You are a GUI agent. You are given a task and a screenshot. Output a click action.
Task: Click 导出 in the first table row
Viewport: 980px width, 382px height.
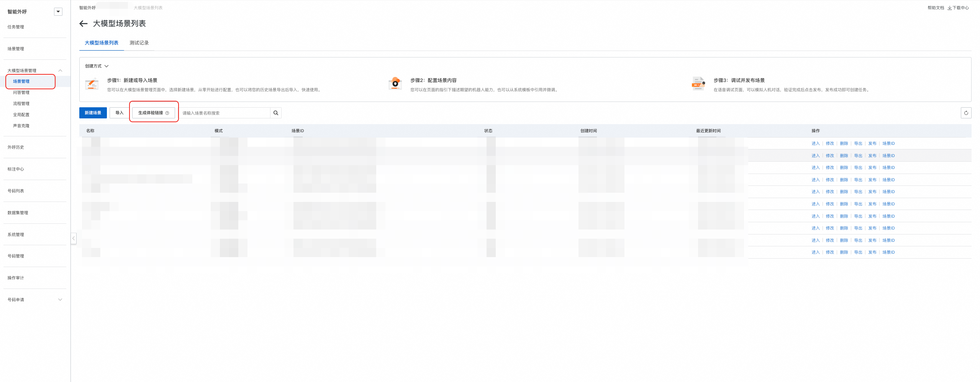[x=858, y=144]
